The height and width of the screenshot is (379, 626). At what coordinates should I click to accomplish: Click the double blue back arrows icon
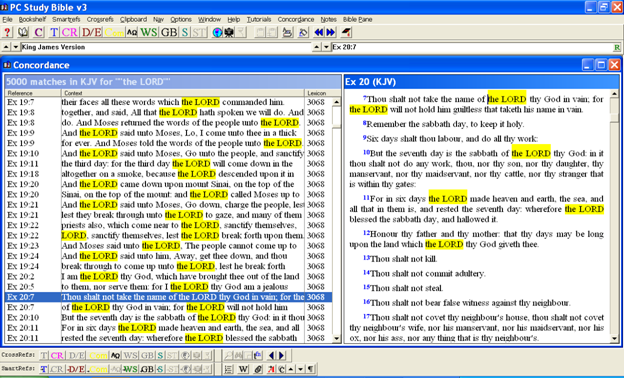319,32
